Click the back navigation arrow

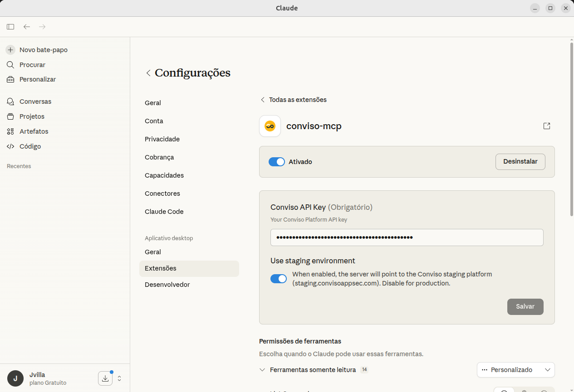coord(27,27)
